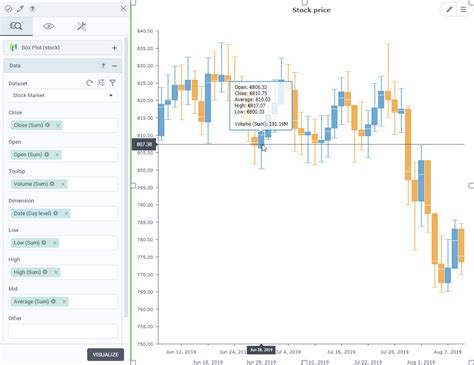Remove the Low (Sum) field
This screenshot has height=365, width=474.
pos(55,243)
